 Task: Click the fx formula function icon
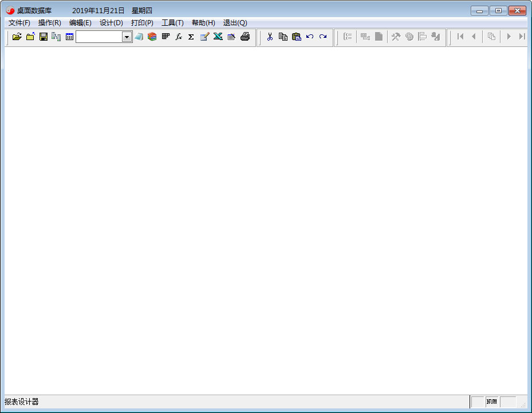coord(179,37)
